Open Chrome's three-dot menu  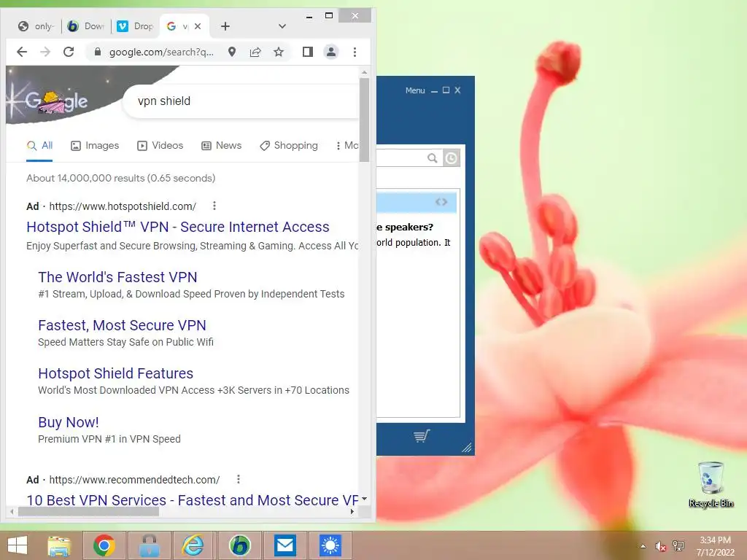pyautogui.click(x=355, y=52)
